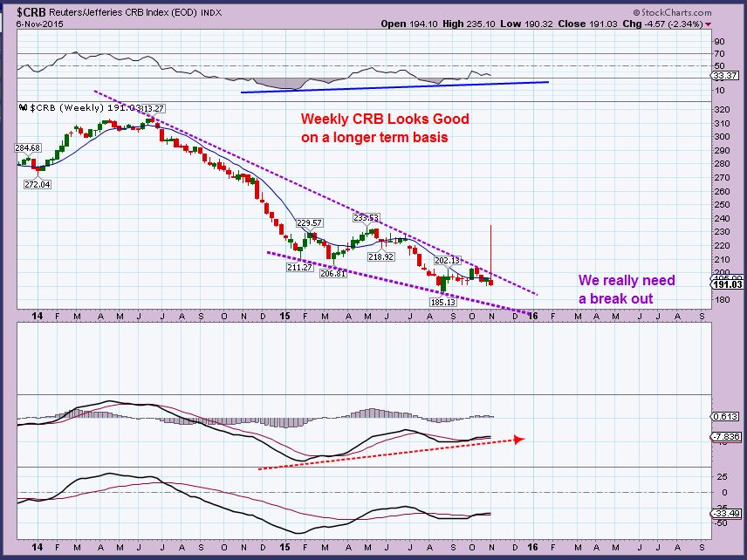Click the bold $CRB ticker symbol in the header
Image resolution: width=747 pixels, height=560 pixels.
pos(31,12)
